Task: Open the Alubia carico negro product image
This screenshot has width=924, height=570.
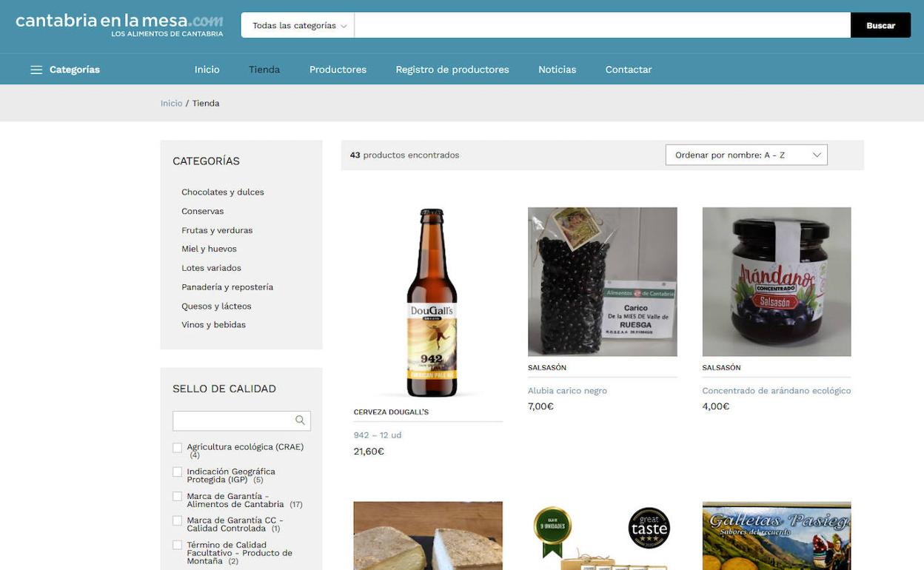Action: 602,281
